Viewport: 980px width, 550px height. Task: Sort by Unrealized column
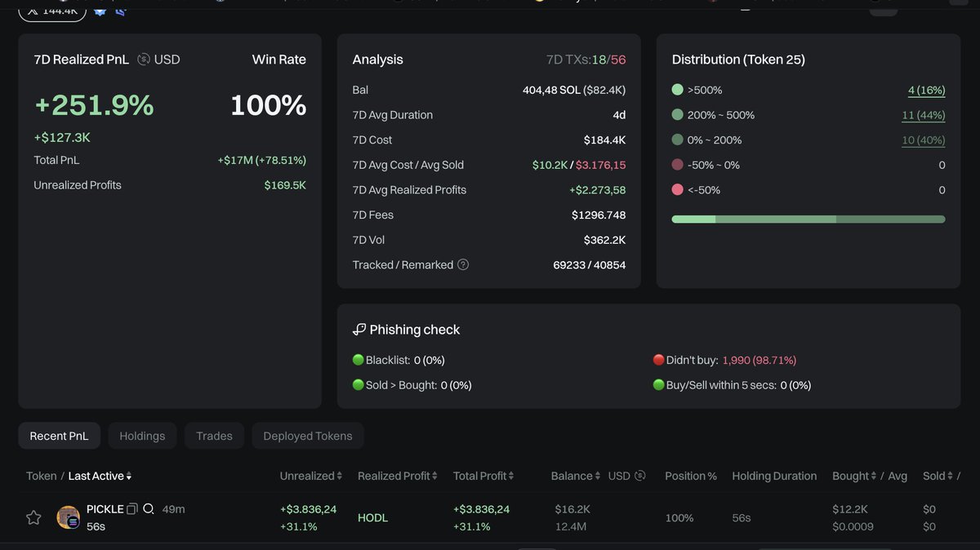pyautogui.click(x=311, y=476)
